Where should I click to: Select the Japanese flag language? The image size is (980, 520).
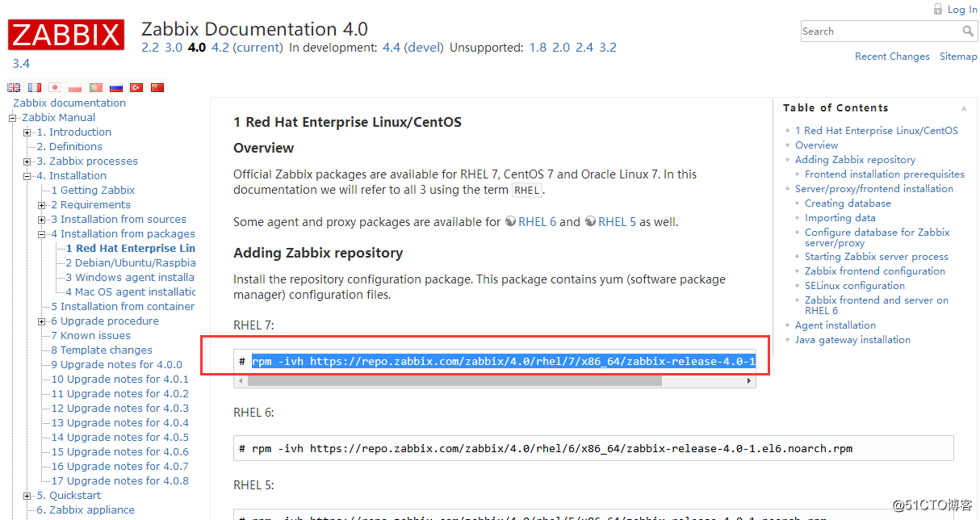55,87
